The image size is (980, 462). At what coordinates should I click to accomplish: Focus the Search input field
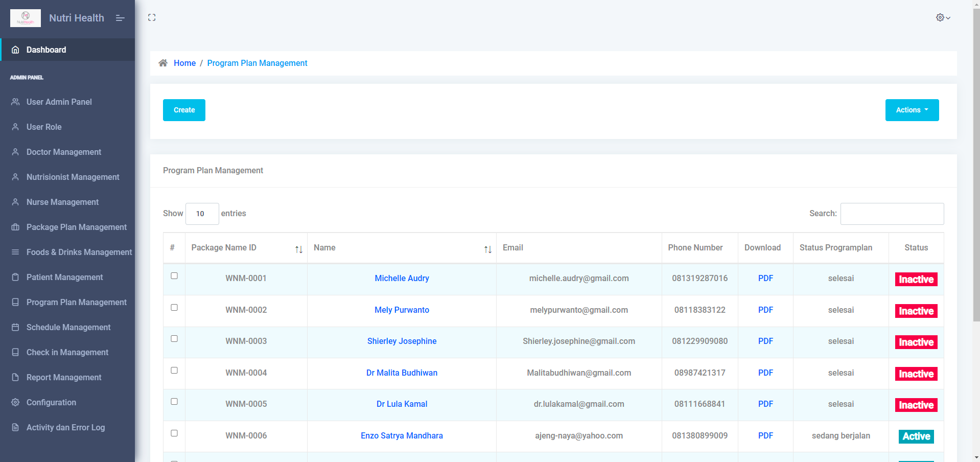892,214
